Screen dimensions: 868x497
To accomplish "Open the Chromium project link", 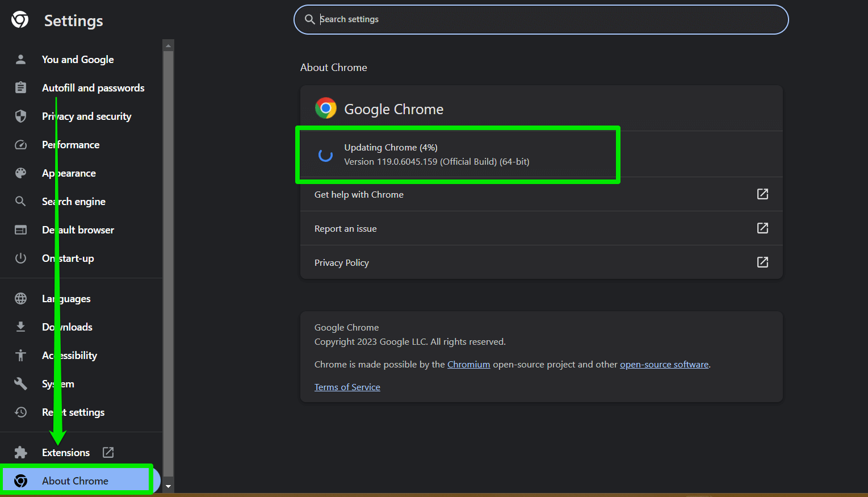I will click(468, 364).
